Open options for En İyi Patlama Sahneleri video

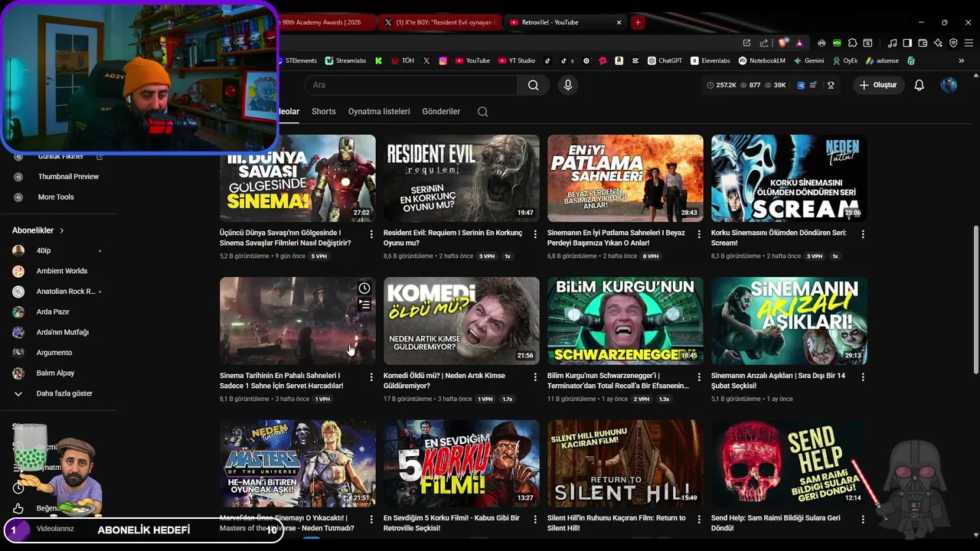coord(699,233)
